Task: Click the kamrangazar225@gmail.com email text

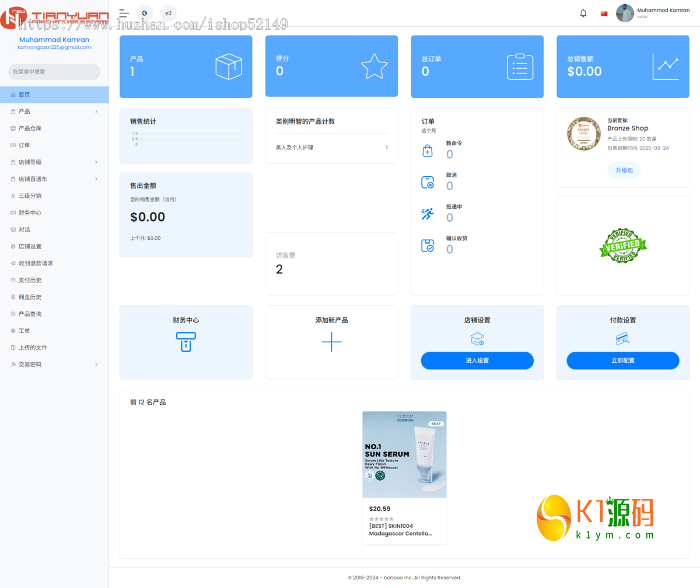Action: (x=54, y=47)
